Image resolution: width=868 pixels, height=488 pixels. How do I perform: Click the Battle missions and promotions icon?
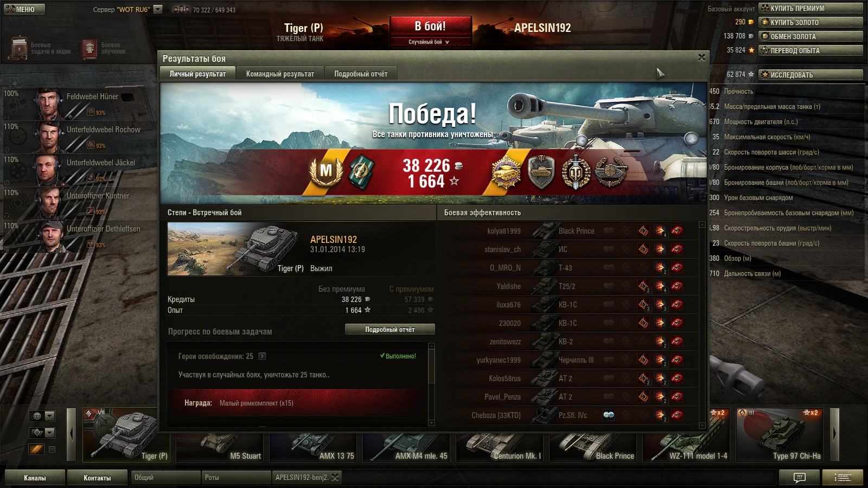(x=20, y=49)
